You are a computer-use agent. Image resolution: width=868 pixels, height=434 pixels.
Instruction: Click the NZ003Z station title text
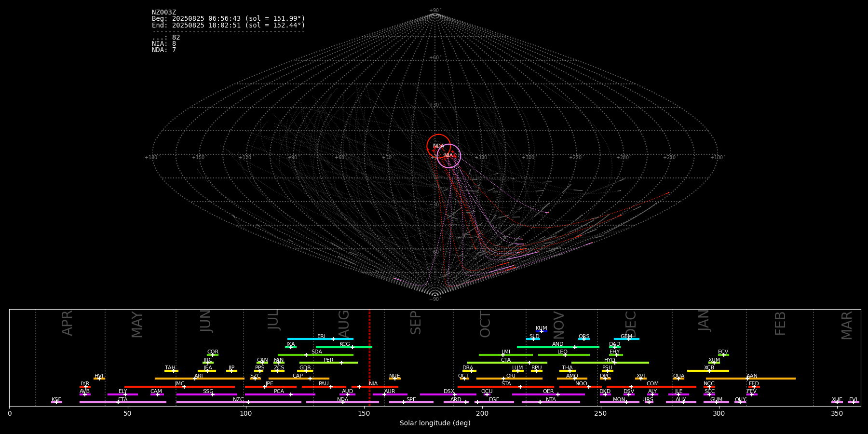tap(164, 13)
